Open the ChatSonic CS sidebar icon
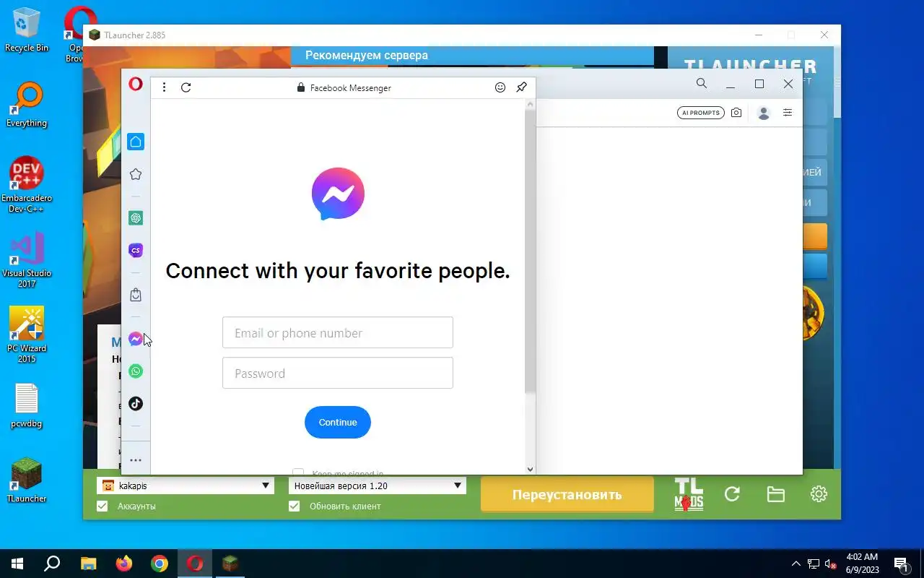Image resolution: width=924 pixels, height=578 pixels. [136, 250]
